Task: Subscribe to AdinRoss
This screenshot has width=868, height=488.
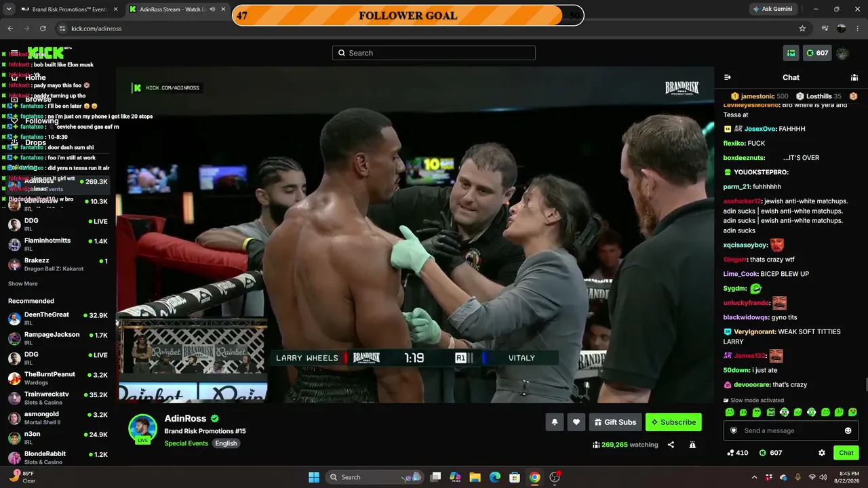Action: [x=673, y=422]
